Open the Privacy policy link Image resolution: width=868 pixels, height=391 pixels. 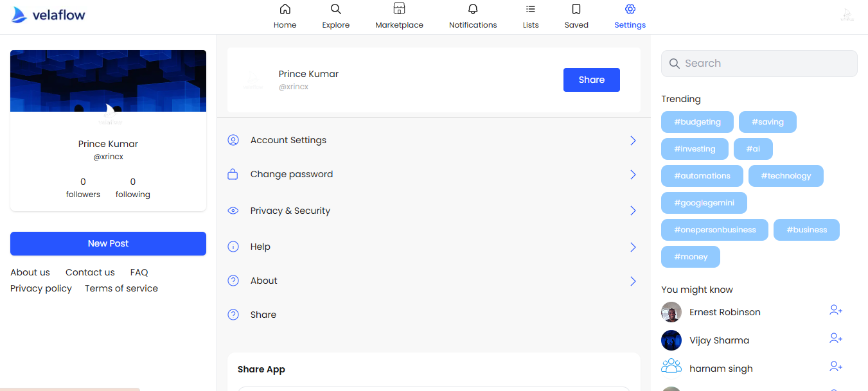click(x=41, y=289)
